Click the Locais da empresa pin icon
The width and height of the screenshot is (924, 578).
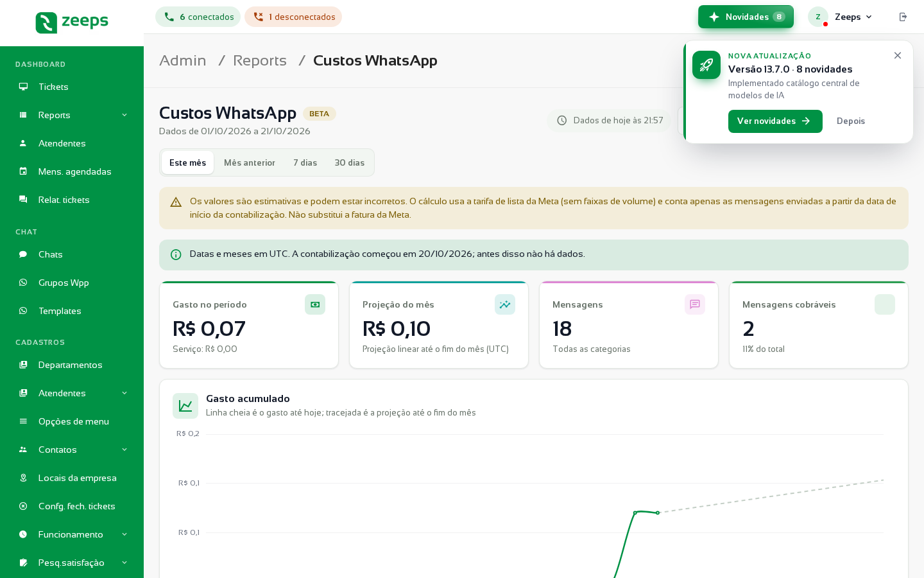pyautogui.click(x=23, y=478)
